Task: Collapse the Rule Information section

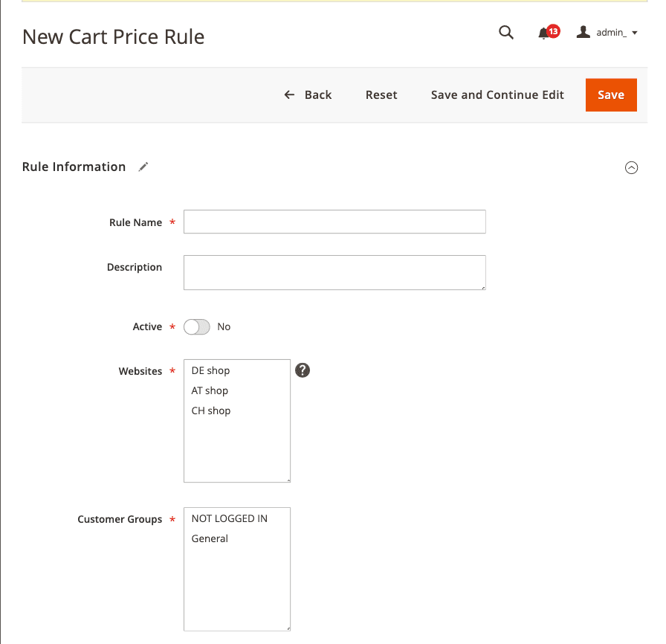Action: click(631, 168)
